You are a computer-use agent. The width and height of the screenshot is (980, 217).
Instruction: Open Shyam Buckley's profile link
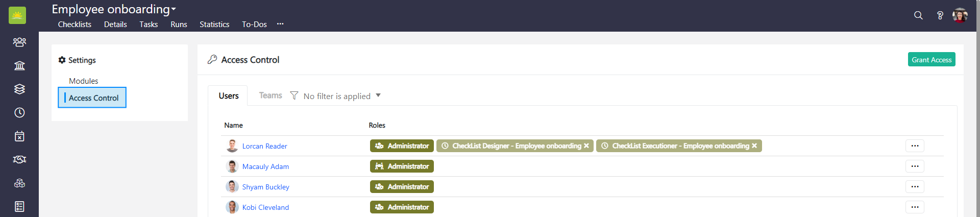265,187
